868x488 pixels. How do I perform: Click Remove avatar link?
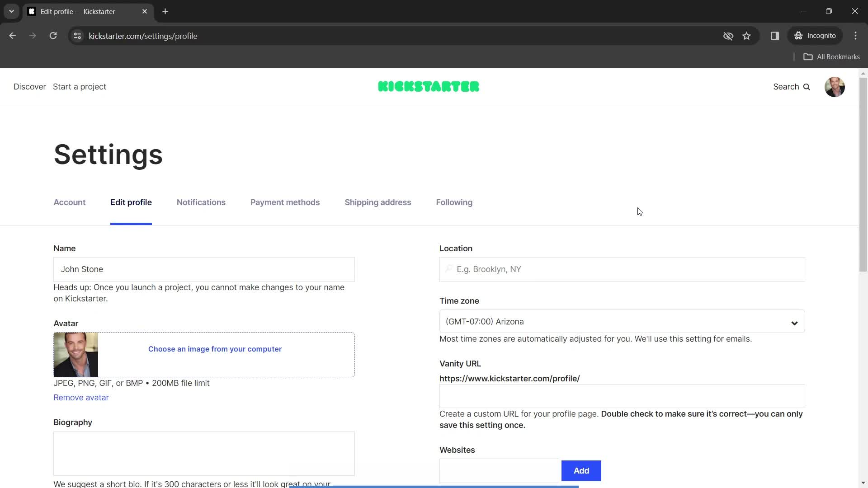point(81,398)
